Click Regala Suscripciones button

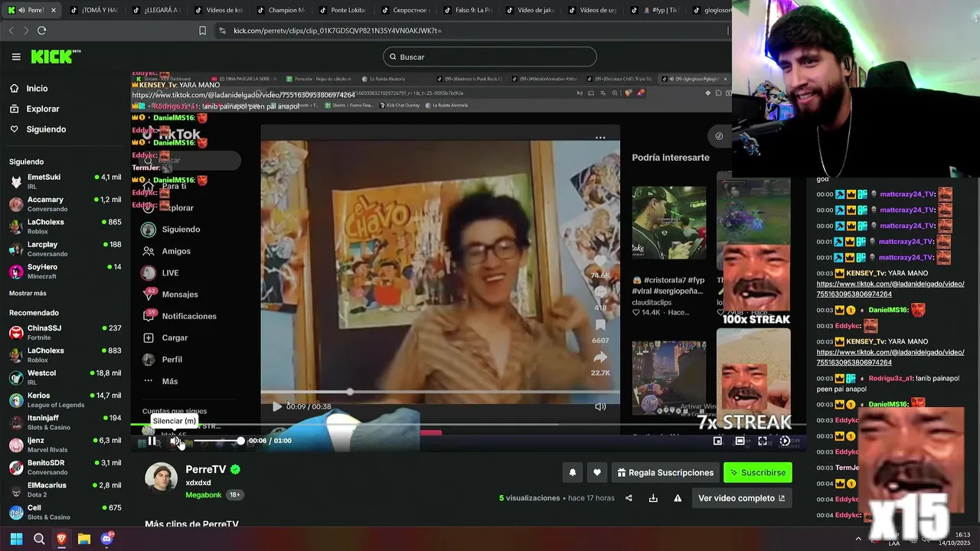click(x=665, y=473)
